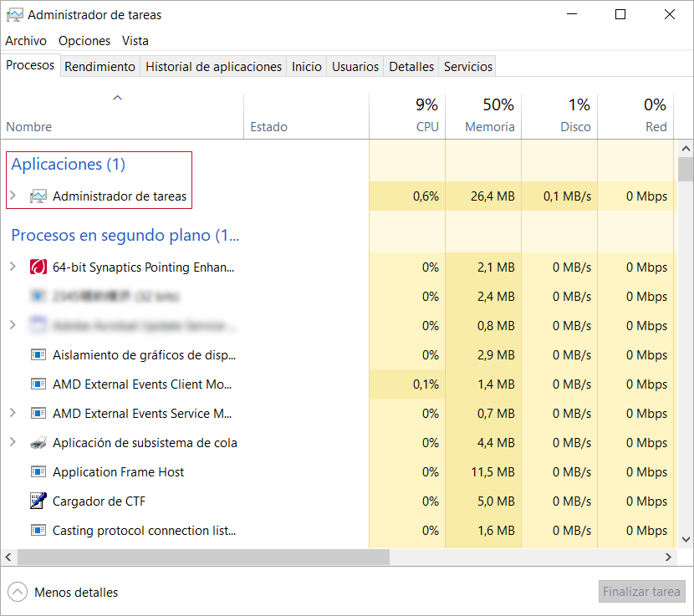
Task: Expand the AMD External Events Service row
Action: pyautogui.click(x=13, y=413)
